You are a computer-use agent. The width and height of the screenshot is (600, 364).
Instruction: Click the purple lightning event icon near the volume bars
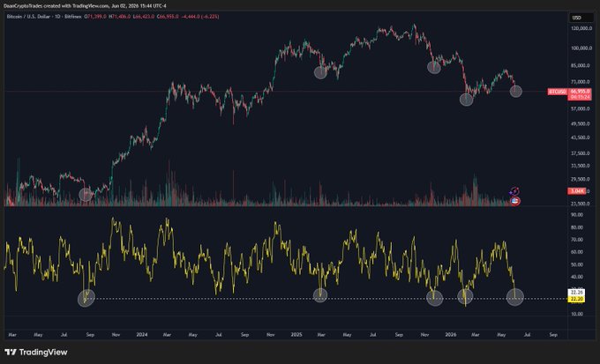click(515, 191)
